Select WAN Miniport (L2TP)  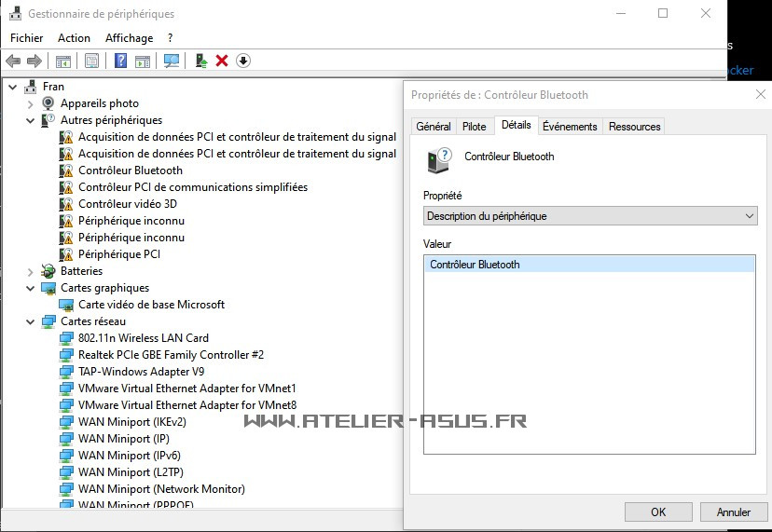(131, 472)
